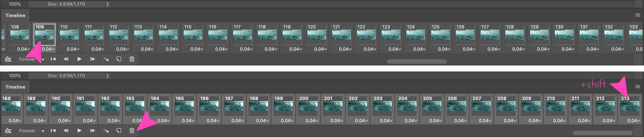The image size is (644, 137).
Task: Click bottom 100% zoom level field
Action: pyautogui.click(x=15, y=76)
